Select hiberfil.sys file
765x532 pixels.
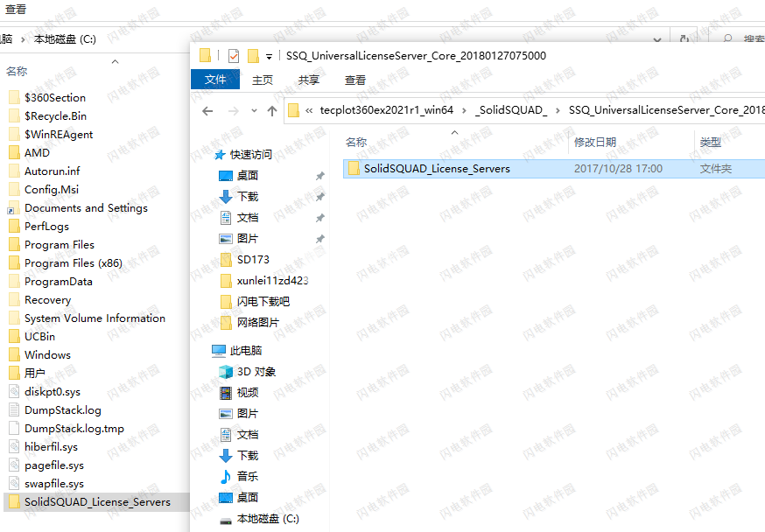click(44, 446)
